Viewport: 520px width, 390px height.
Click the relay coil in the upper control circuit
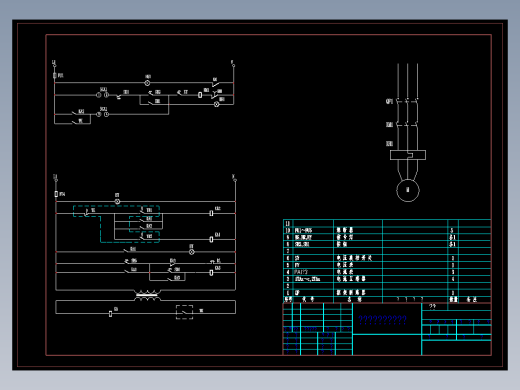[200, 95]
